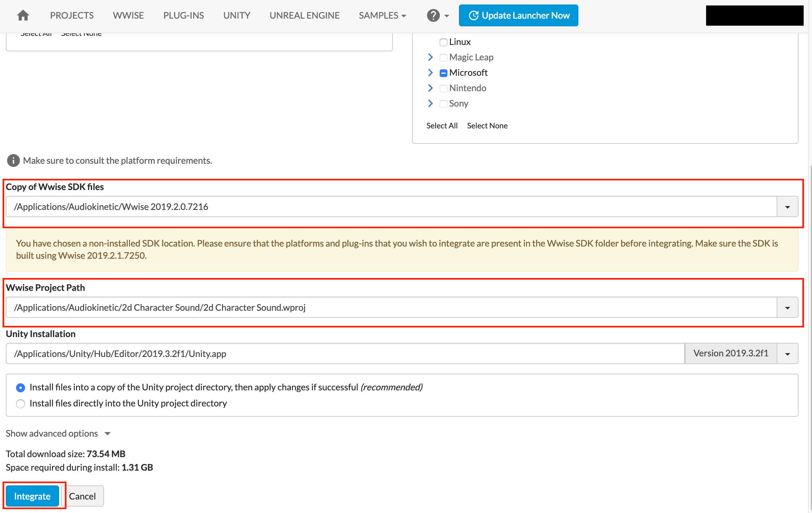Screen dimensions: 812x513
Task: Toggle the Magic Leap checkbox
Action: (x=444, y=58)
